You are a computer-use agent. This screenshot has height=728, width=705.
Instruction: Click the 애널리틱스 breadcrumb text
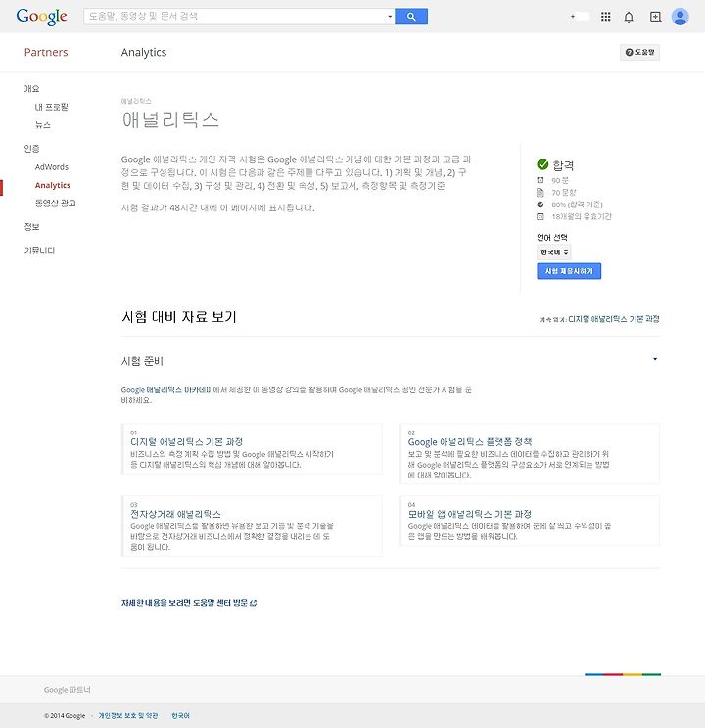(136, 101)
